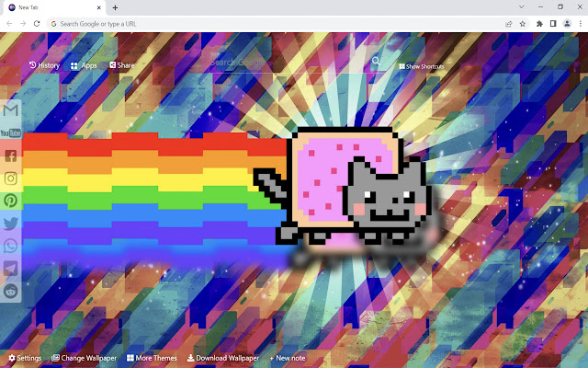Viewport: 588px width, 368px height.
Task: Open Gmail from the sidebar
Action: click(10, 110)
